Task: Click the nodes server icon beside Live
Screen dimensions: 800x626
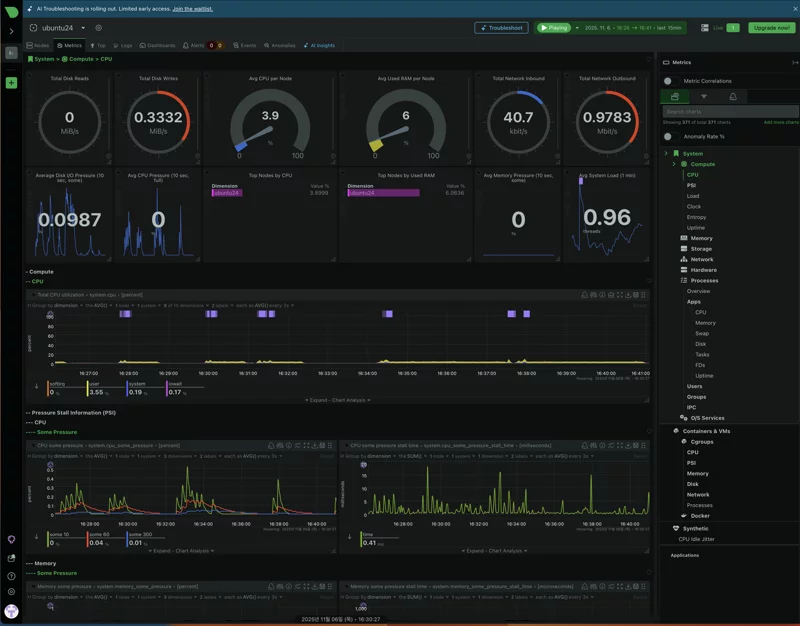Action: pos(705,28)
